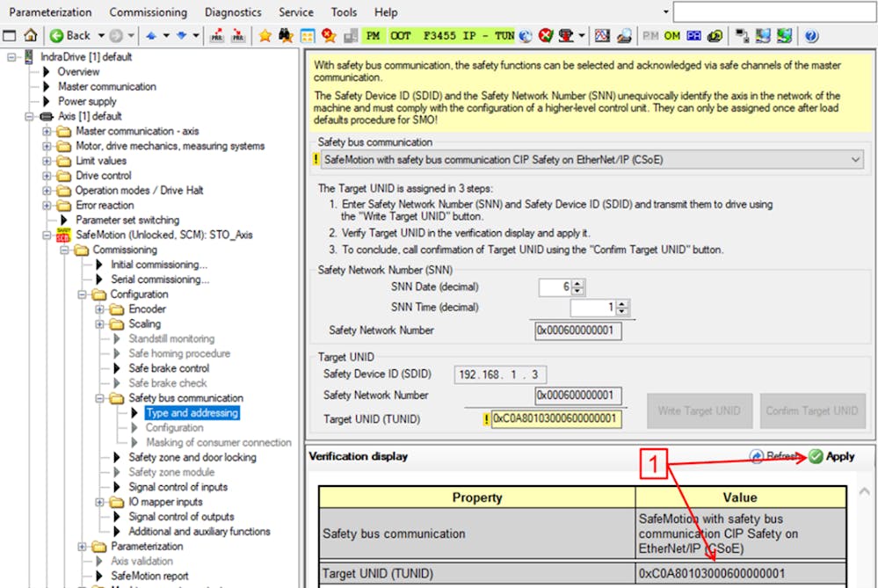The height and width of the screenshot is (588, 878).
Task: Open Initial commissioning... tree item
Action: click(x=159, y=265)
